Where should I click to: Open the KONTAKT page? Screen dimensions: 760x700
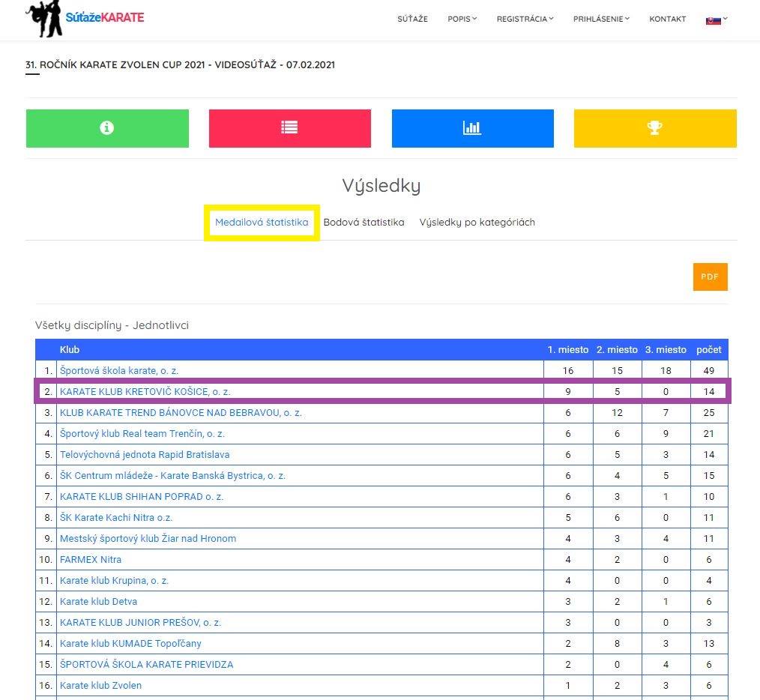667,19
